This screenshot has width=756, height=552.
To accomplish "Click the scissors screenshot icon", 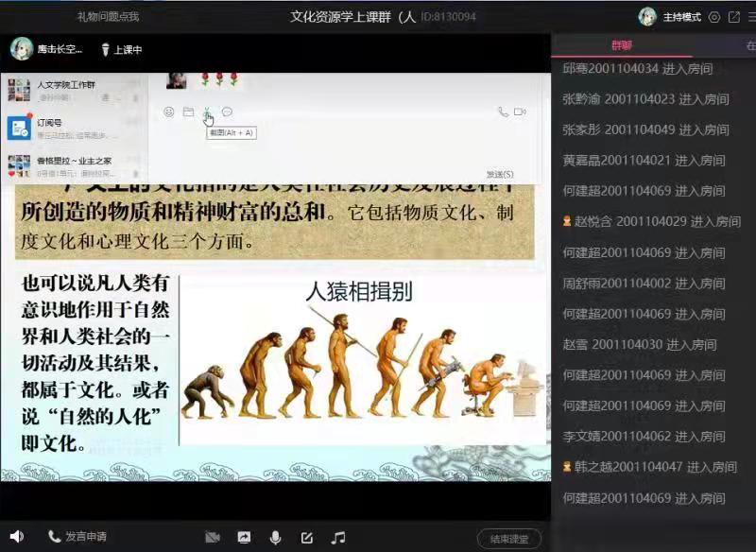I will pyautogui.click(x=208, y=112).
